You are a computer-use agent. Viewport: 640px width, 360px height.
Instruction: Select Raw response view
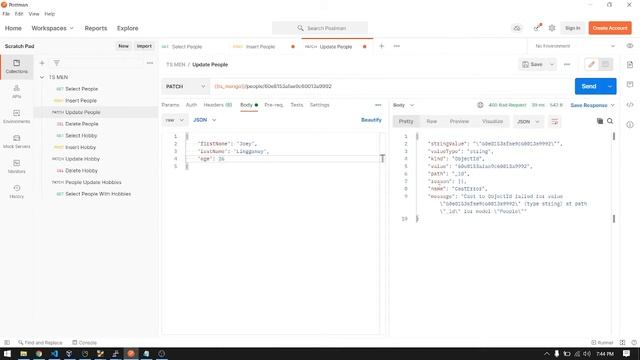(431, 121)
